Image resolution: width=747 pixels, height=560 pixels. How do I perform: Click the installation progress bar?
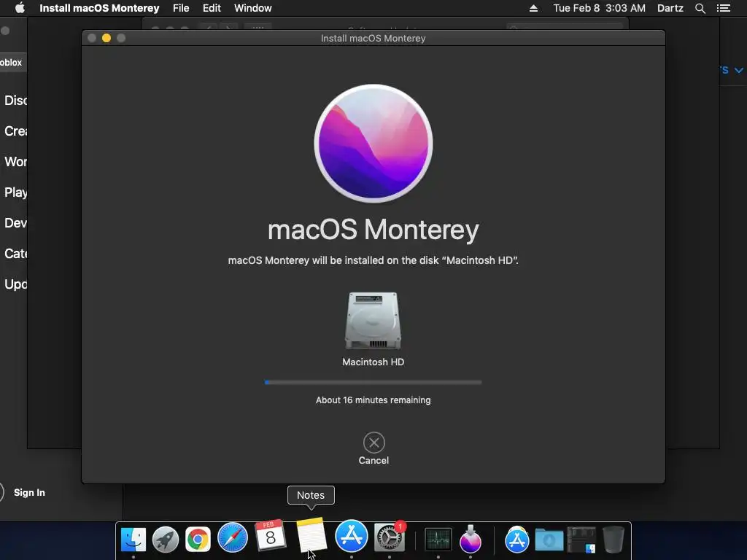[x=373, y=382]
